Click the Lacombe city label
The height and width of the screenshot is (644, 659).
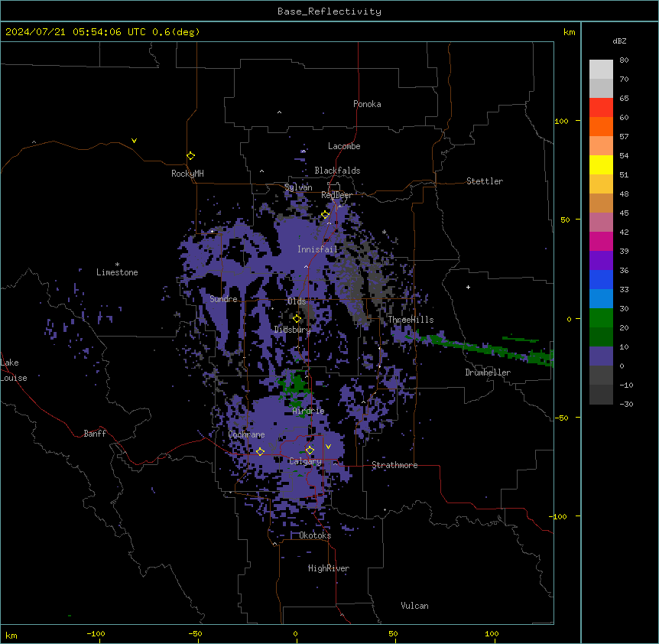[344, 146]
